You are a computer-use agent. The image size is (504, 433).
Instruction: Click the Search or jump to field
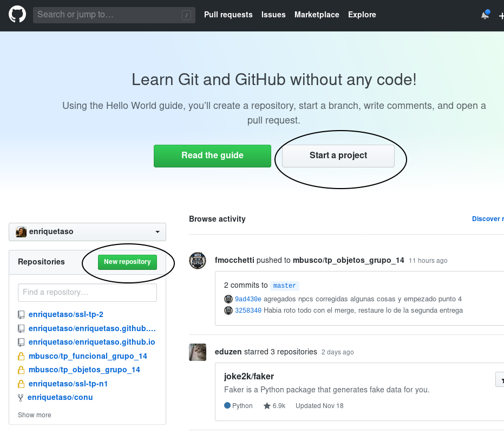(x=114, y=15)
